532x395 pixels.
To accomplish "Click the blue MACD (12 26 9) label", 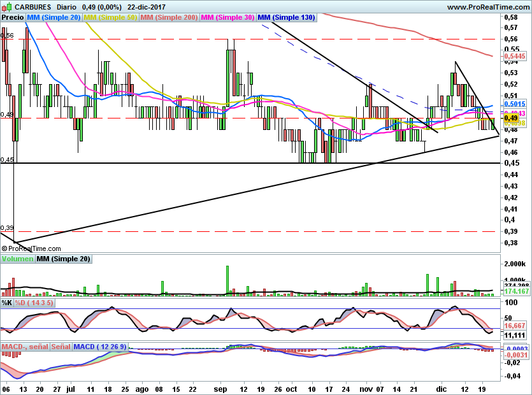I will pos(100,347).
